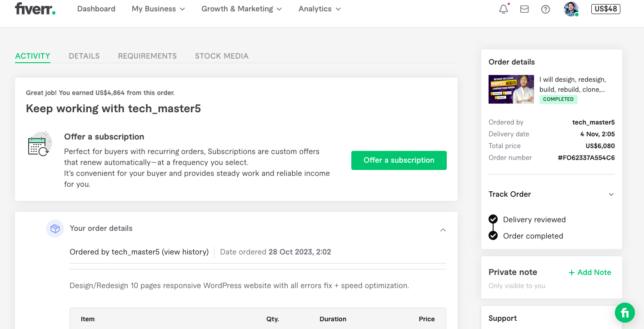644x329 pixels.
Task: Open the messages envelope icon
Action: [x=524, y=9]
